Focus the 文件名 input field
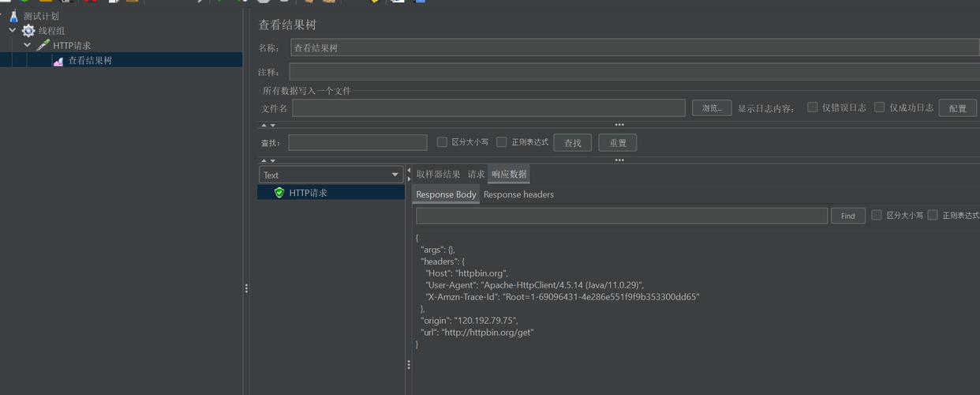Screen dimensions: 980x395 coord(488,108)
